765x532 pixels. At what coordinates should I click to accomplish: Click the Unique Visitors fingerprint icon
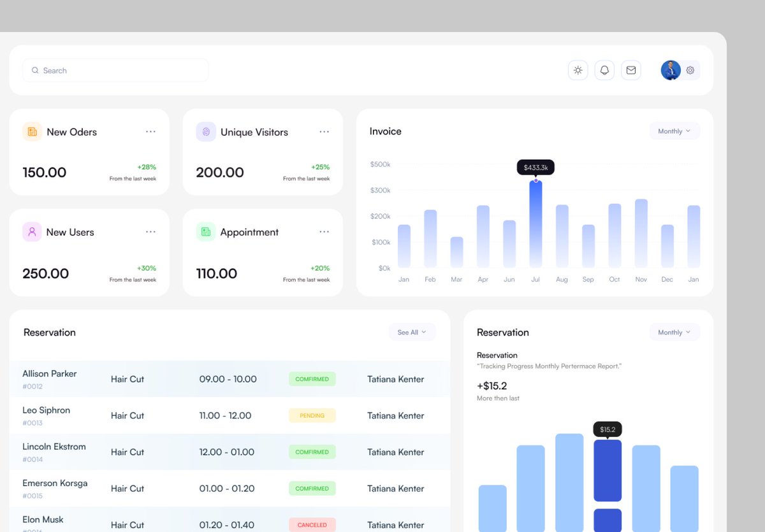point(206,132)
